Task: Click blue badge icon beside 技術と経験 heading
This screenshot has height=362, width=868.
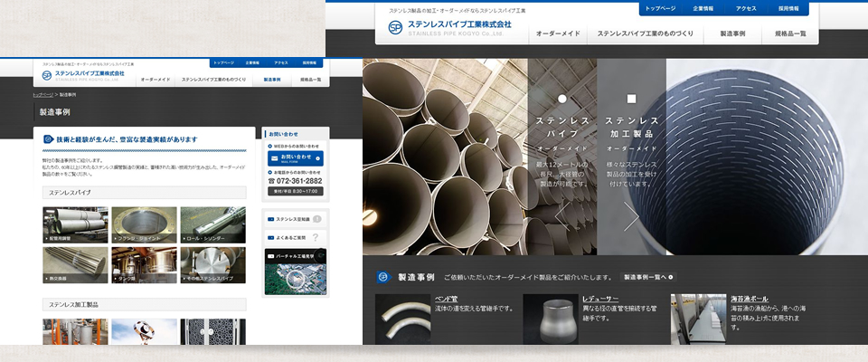Action: [49, 139]
